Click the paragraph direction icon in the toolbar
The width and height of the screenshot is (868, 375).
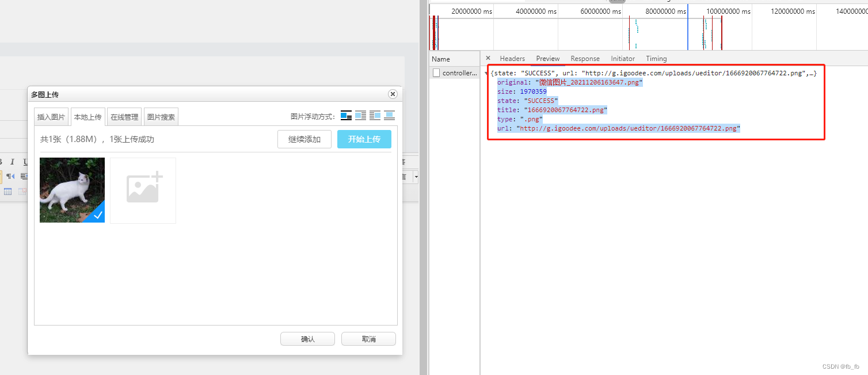point(10,176)
